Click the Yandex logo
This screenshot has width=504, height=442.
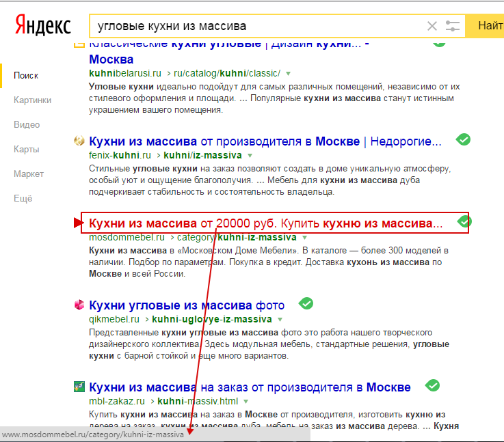[x=42, y=26]
